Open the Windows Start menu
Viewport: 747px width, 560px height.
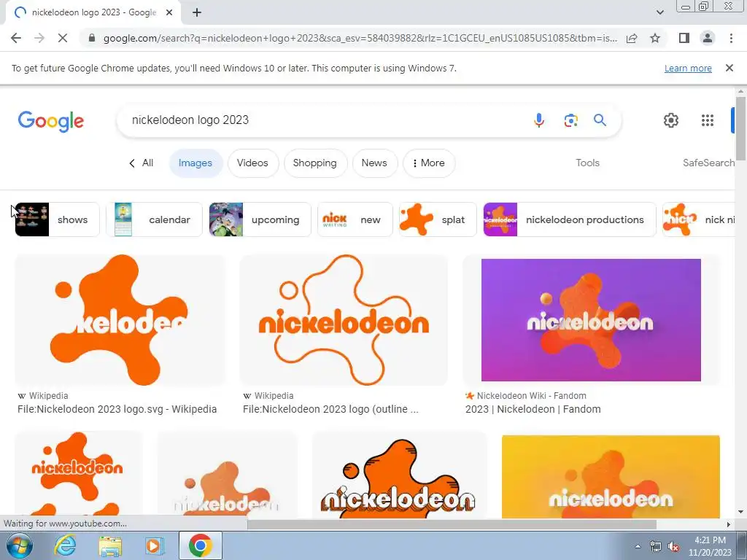[18, 545]
